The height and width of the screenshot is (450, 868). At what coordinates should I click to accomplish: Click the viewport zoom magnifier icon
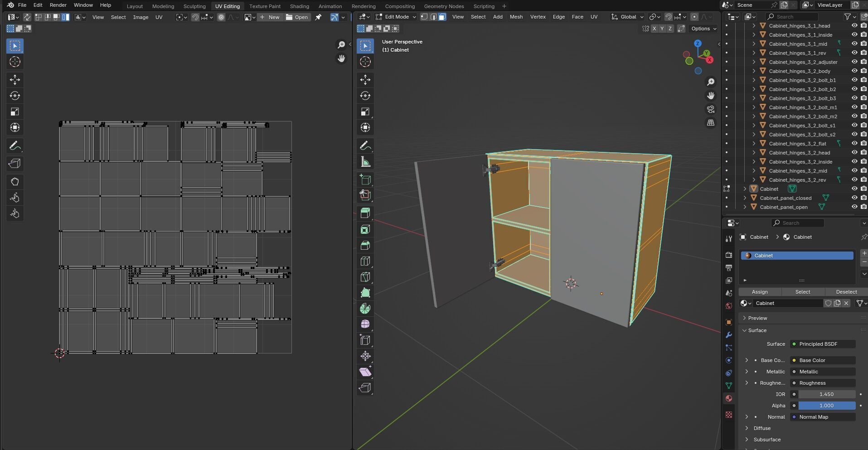711,82
